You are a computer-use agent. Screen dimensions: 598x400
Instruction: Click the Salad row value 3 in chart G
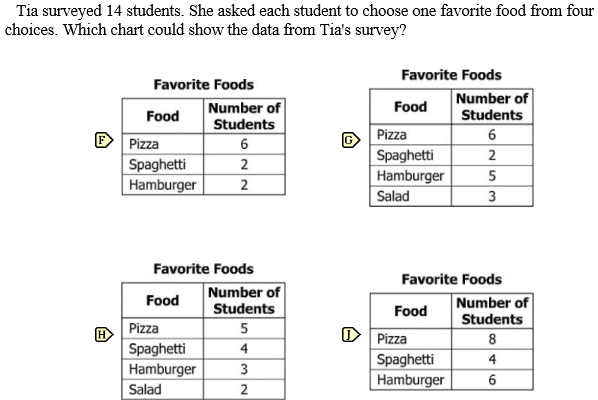click(x=492, y=196)
